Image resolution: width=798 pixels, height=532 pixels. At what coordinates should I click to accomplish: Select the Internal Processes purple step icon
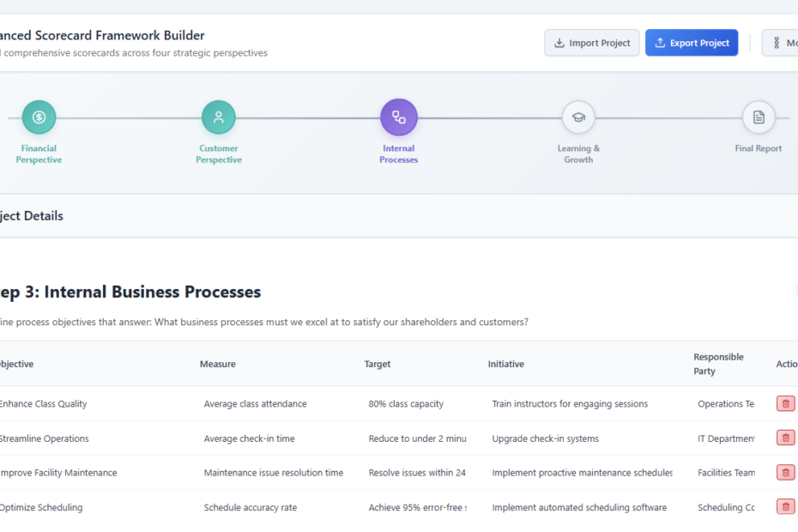[x=398, y=117]
